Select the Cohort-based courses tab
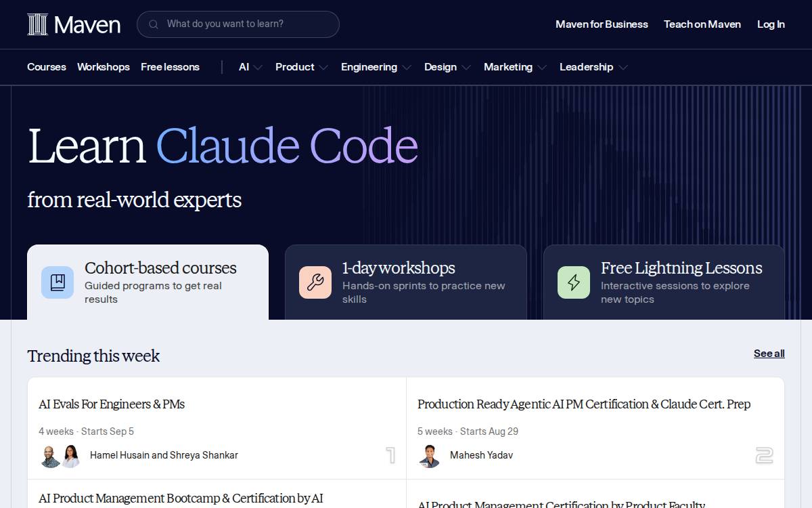 pyautogui.click(x=148, y=282)
